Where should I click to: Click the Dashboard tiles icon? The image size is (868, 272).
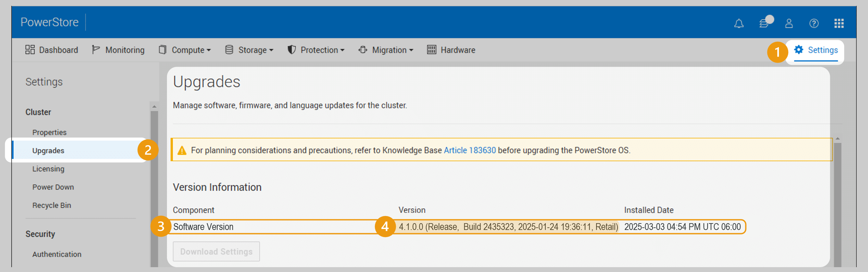(30, 49)
